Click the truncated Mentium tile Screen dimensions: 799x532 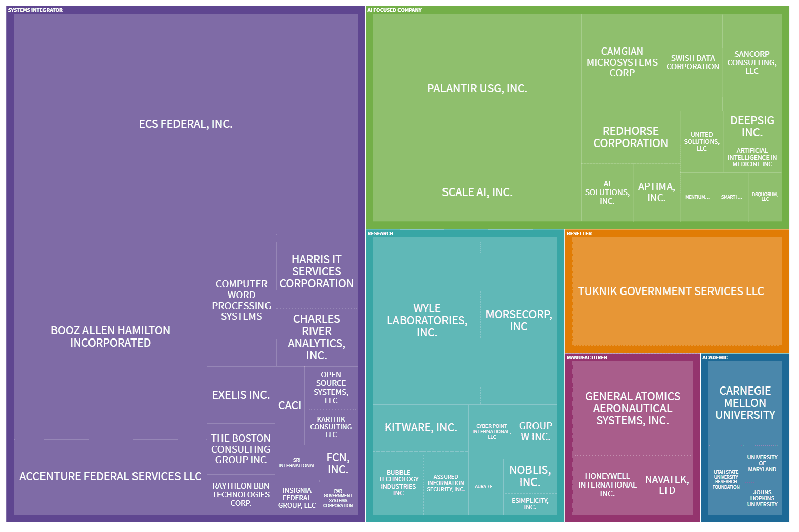coord(697,197)
